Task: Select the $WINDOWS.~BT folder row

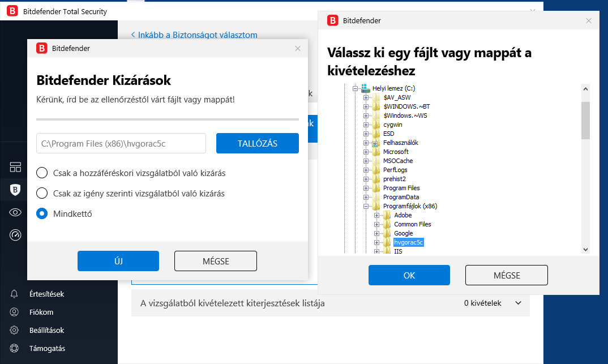Action: [406, 106]
